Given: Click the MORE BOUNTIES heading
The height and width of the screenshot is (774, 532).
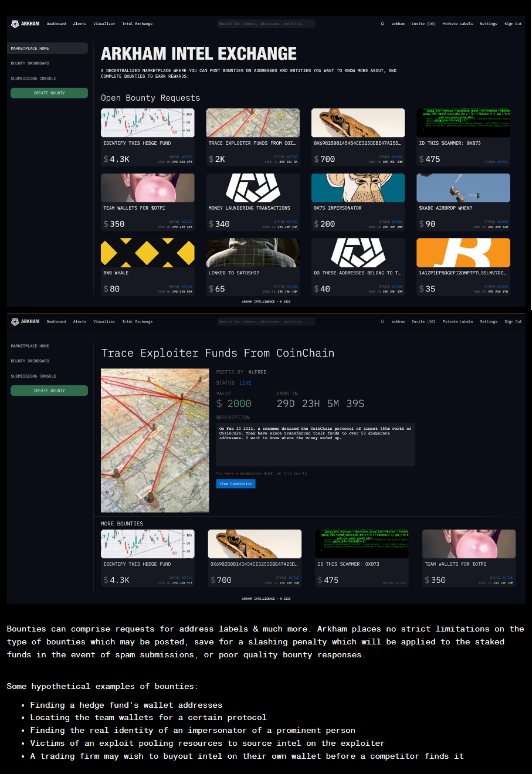Looking at the screenshot, I should [122, 524].
